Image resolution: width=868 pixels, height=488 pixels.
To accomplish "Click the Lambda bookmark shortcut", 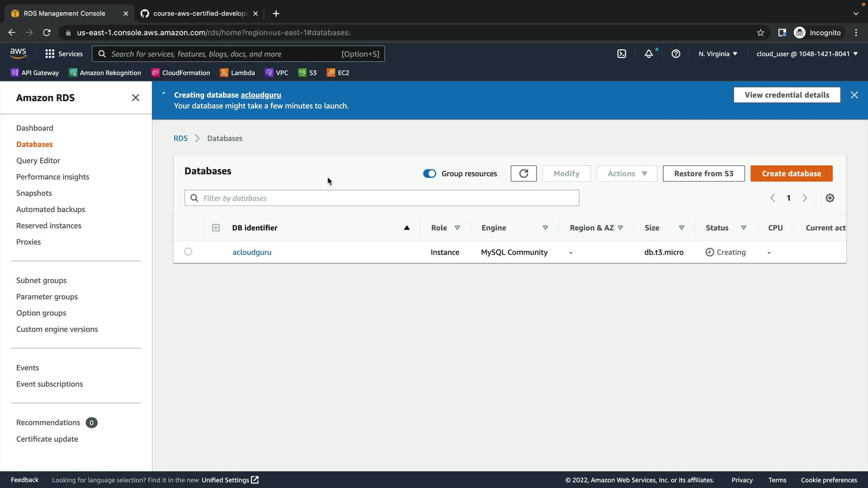I will point(237,73).
